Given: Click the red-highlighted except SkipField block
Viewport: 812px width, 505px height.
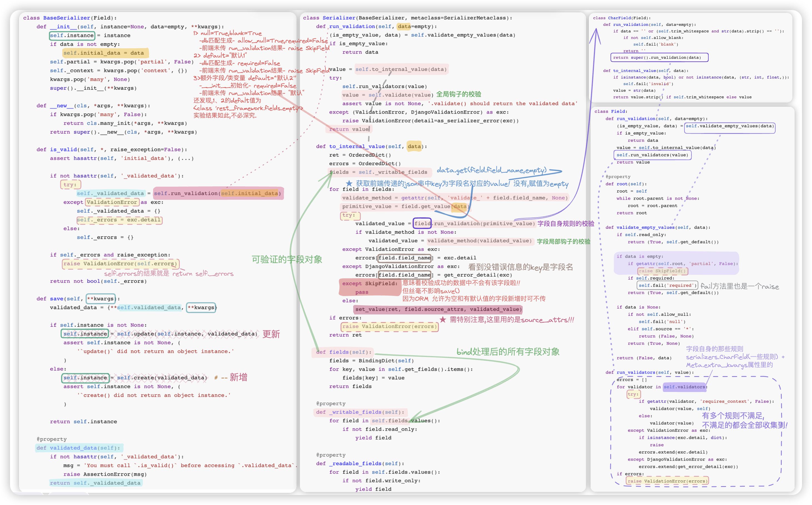Looking at the screenshot, I should pos(370,287).
